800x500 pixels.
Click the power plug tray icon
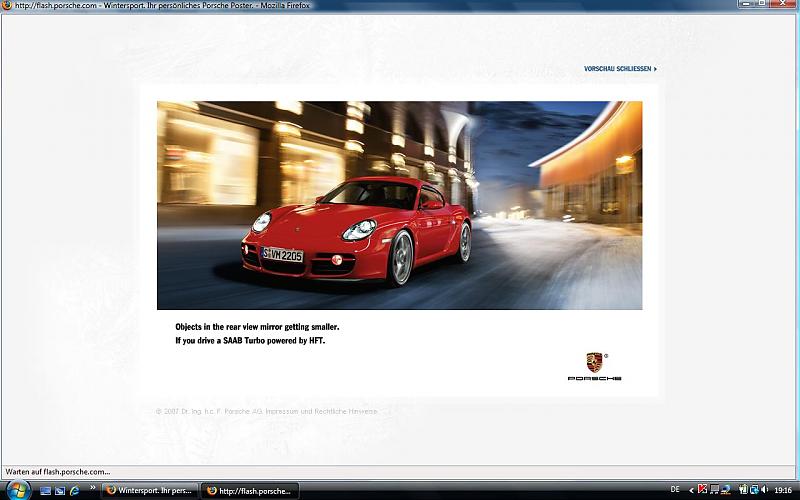click(743, 490)
